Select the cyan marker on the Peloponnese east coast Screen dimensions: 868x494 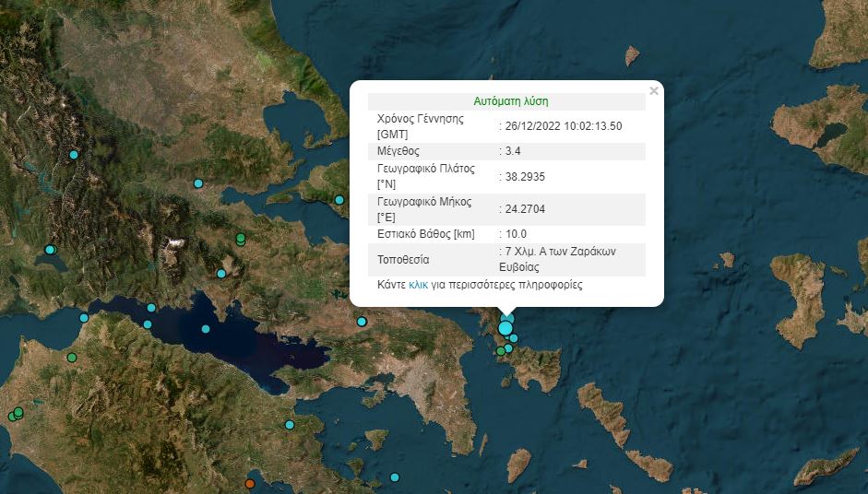tap(290, 425)
